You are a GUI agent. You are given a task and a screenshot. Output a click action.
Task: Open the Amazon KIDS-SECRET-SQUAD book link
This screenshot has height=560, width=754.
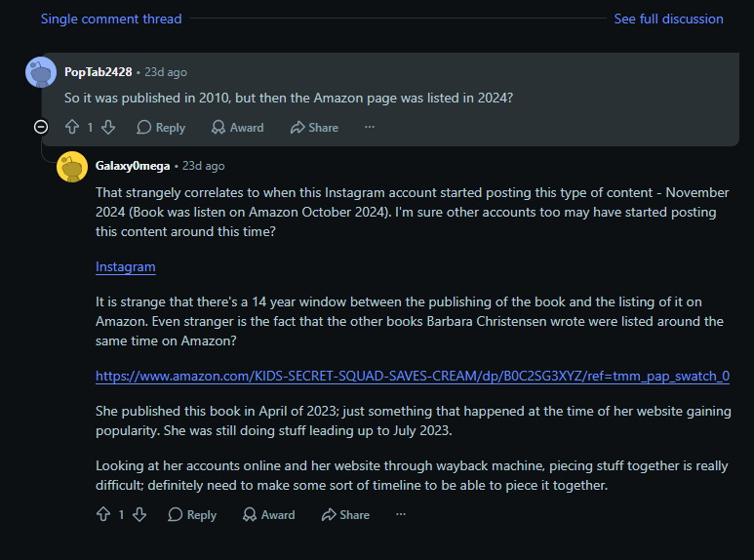click(413, 376)
